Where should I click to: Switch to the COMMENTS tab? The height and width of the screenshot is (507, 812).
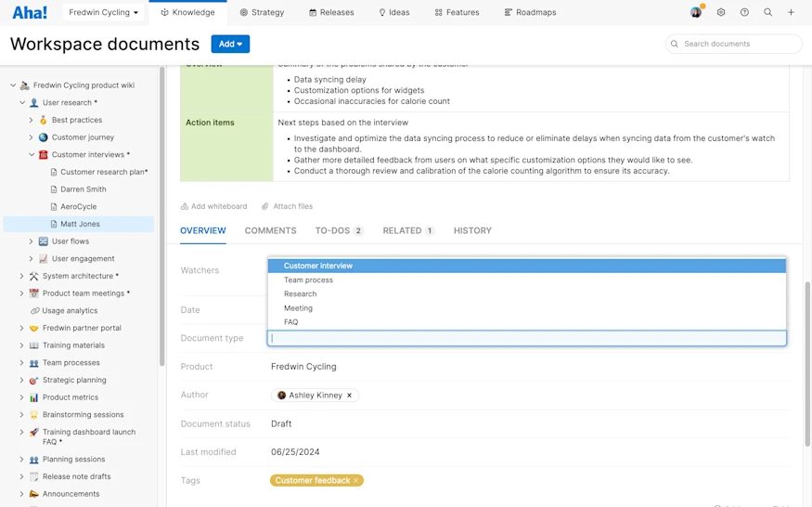click(x=270, y=230)
